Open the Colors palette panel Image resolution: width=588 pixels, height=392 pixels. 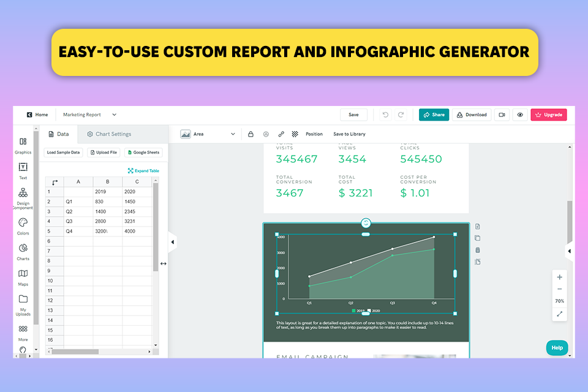click(x=23, y=226)
